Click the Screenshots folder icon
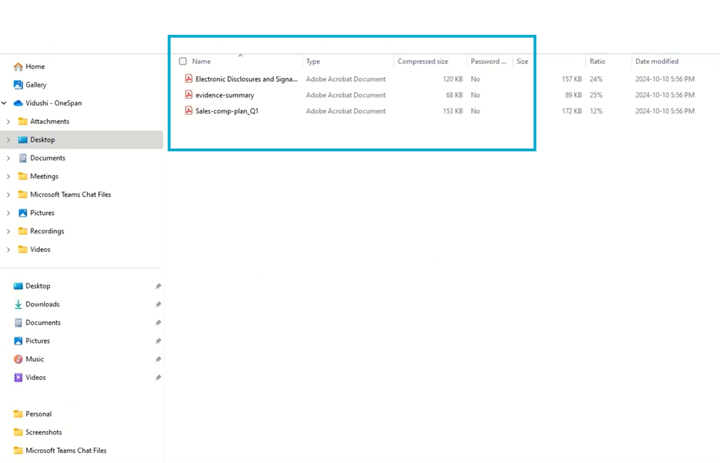Viewport: 720px width, 463px height. [x=18, y=432]
